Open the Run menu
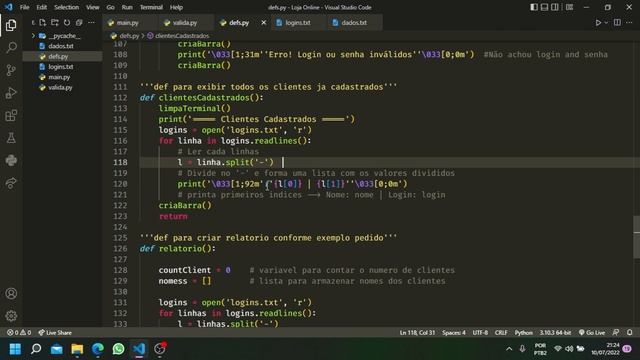Viewport: 640px width, 360px height. tap(127, 7)
